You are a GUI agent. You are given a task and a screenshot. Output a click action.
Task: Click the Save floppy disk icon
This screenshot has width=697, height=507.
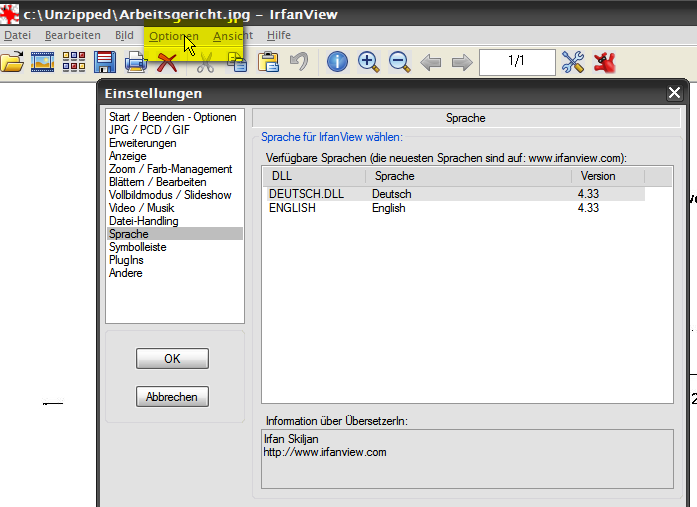(105, 63)
